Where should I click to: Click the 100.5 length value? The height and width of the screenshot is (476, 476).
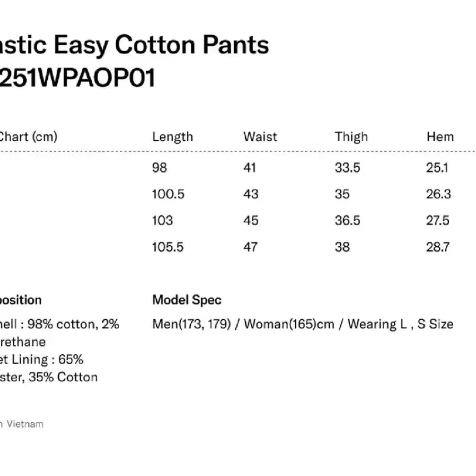pos(168,194)
